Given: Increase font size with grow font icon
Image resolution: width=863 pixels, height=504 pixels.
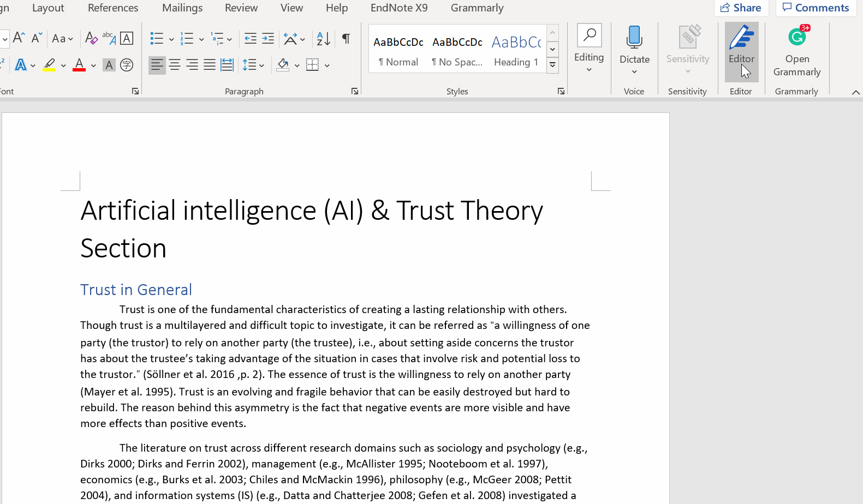Looking at the screenshot, I should (19, 38).
